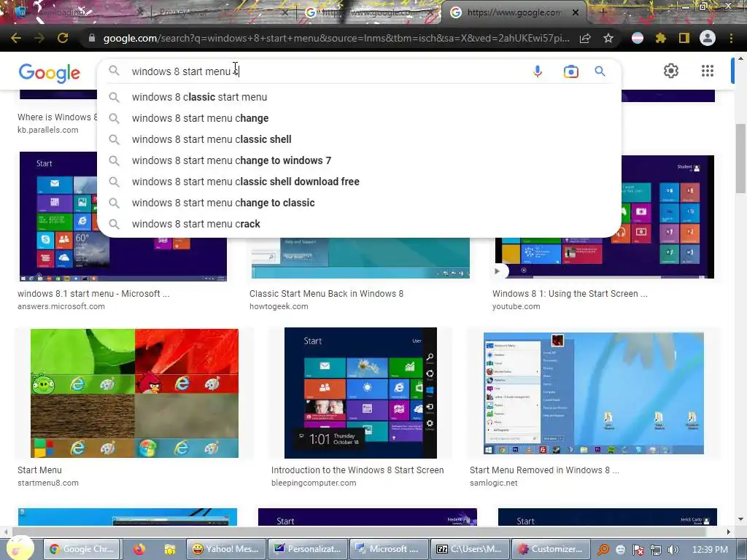Reload the current page
The width and height of the screenshot is (747, 560).
coord(63,38)
